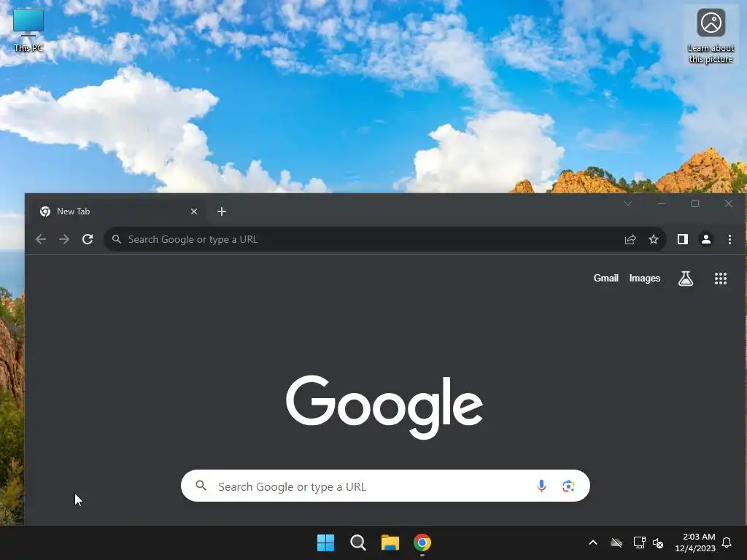Bookmark this tab with the star icon
The image size is (747, 560).
(x=654, y=239)
